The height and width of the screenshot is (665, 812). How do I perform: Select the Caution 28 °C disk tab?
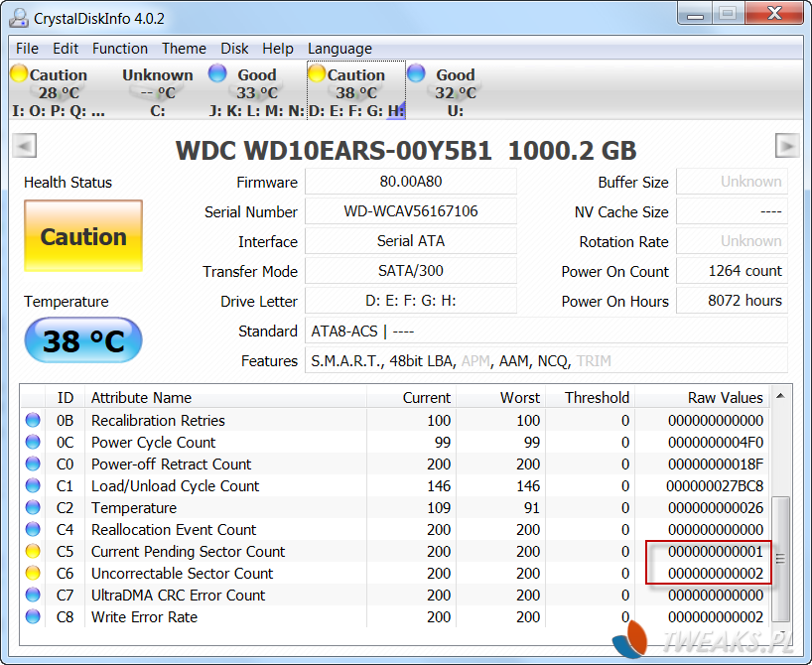click(58, 91)
